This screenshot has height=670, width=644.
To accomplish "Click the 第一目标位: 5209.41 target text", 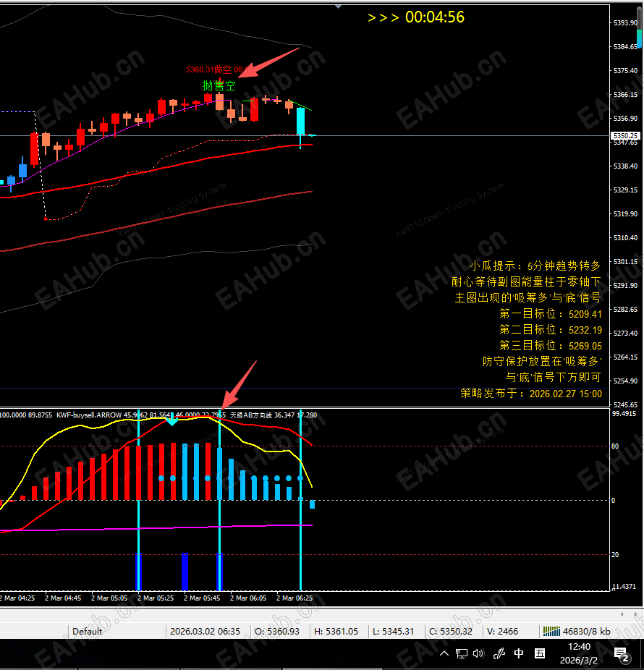I will point(551,313).
